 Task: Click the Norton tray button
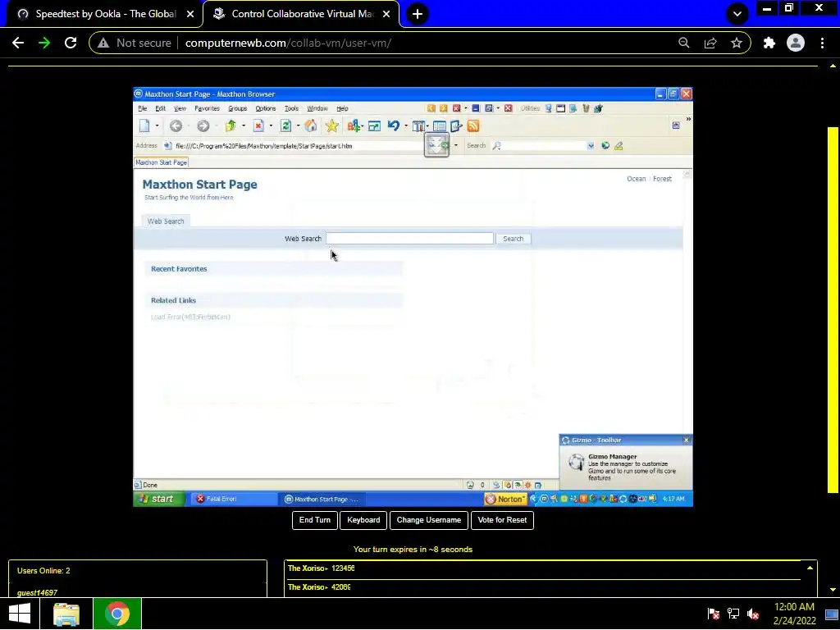coord(505,499)
